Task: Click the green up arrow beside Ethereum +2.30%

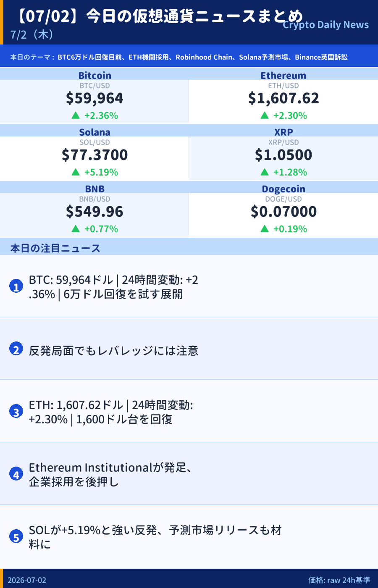Action: pyautogui.click(x=265, y=115)
